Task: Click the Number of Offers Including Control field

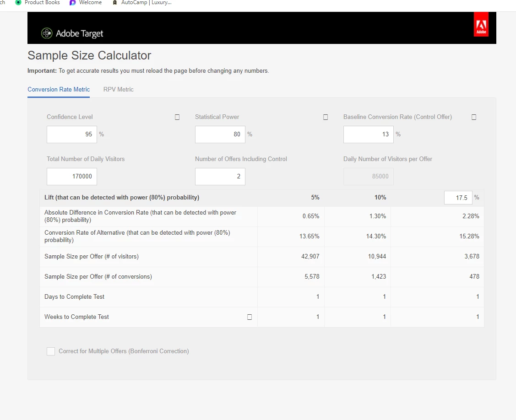Action: click(x=220, y=176)
